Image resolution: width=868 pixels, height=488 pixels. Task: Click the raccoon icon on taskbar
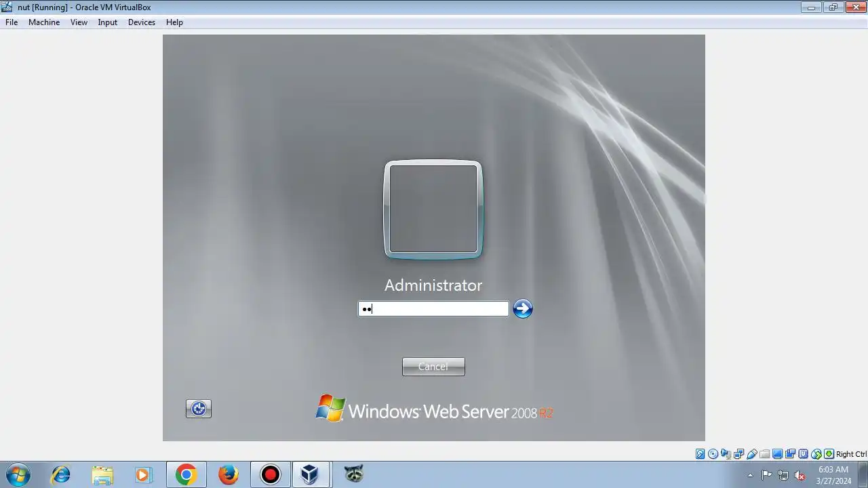click(x=353, y=474)
